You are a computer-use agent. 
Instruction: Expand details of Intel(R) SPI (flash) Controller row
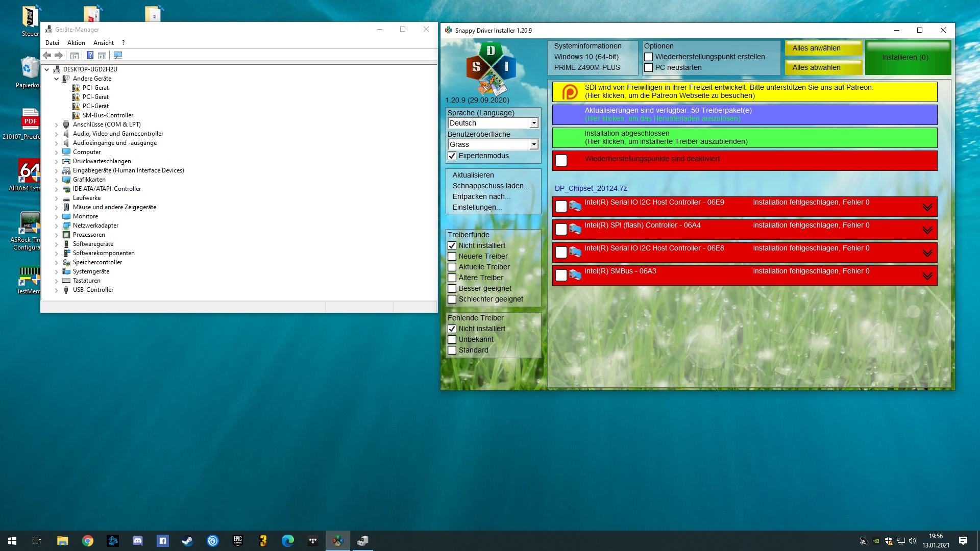927,230
